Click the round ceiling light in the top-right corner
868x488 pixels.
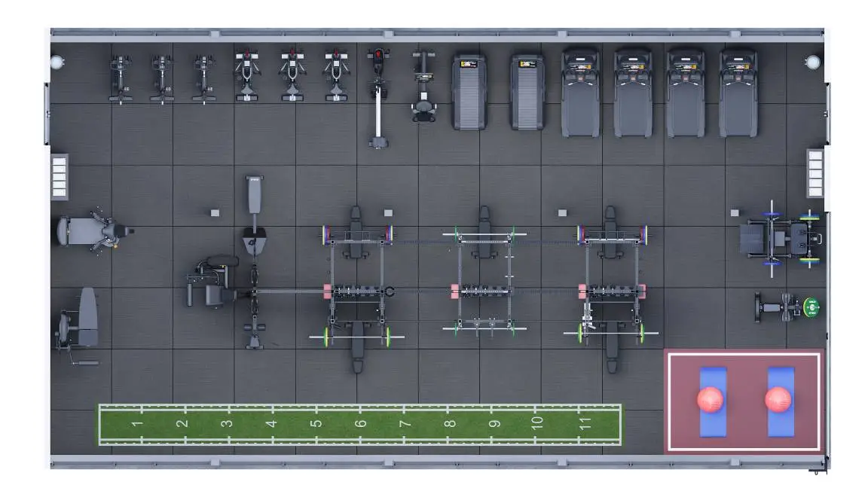click(x=812, y=62)
